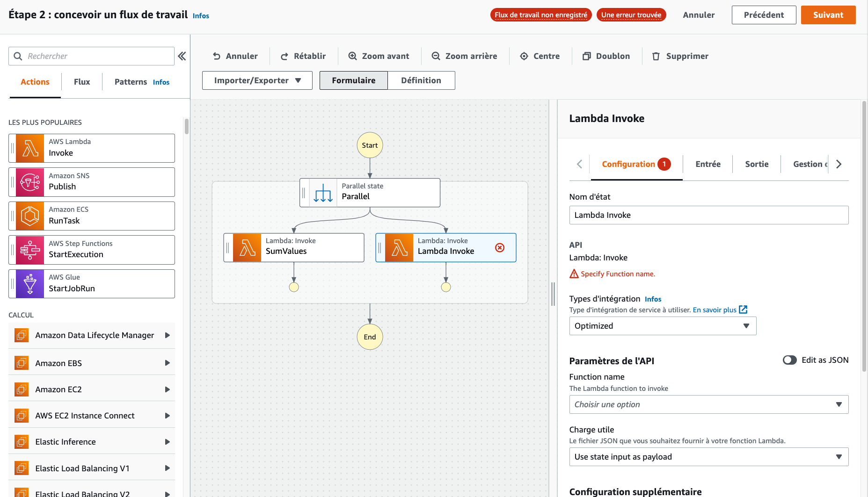Toggle the Edit as JSON switch
Viewport: 868px width, 497px height.
coord(790,360)
